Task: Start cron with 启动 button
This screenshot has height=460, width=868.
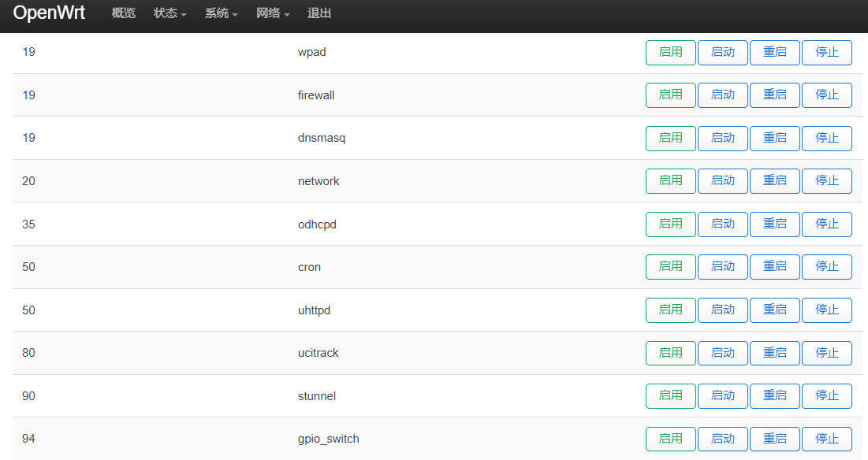Action: tap(722, 267)
